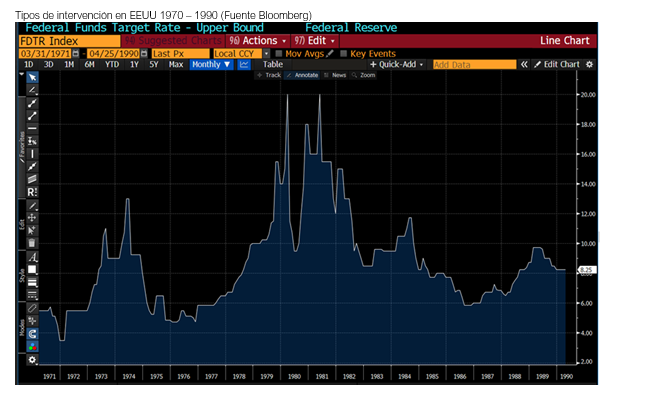Click the Quick-Add button
Viewport: 650px width, 398px height.
396,65
